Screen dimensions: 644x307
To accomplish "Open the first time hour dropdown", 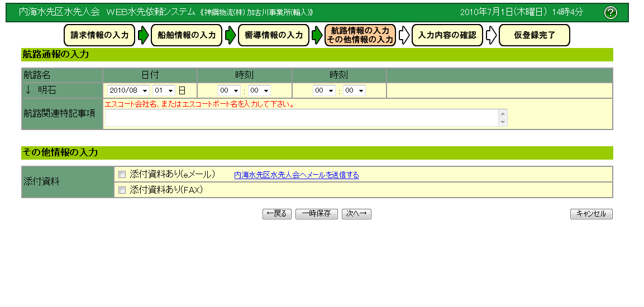I will click(x=229, y=90).
